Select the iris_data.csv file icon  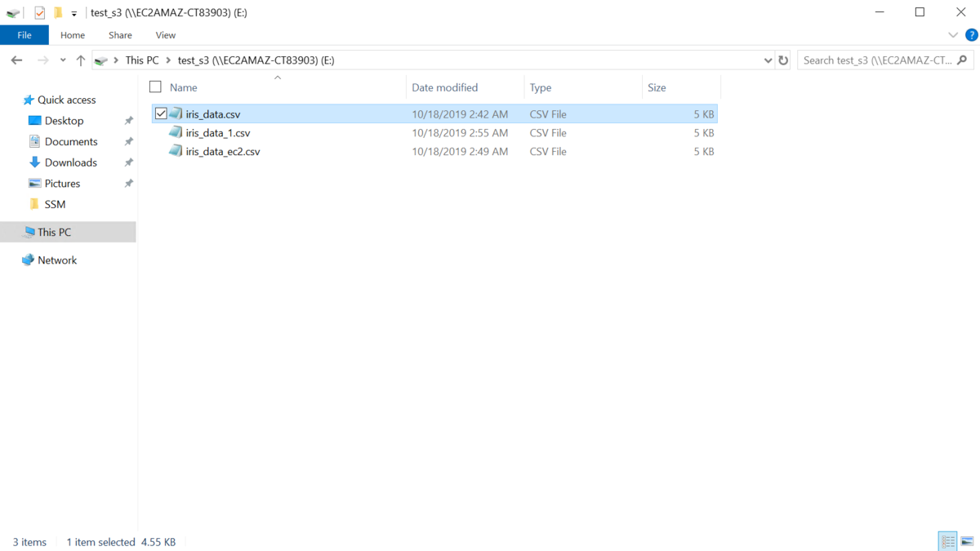(176, 114)
